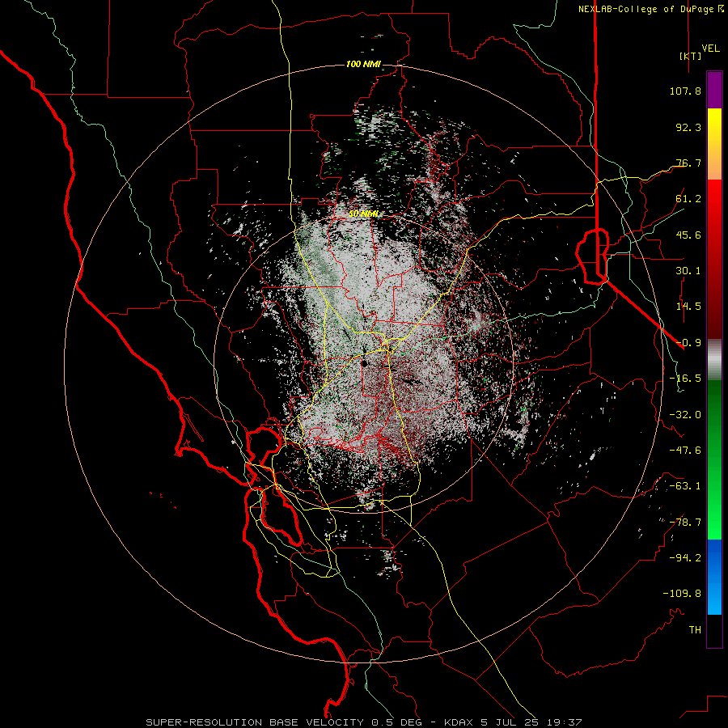Click the -109.8 scale value
The width and height of the screenshot is (728, 728).
pos(682,594)
